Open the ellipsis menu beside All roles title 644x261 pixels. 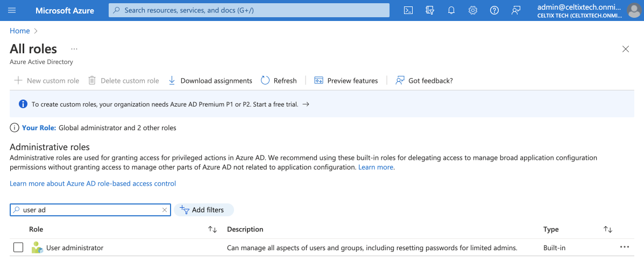(x=74, y=49)
